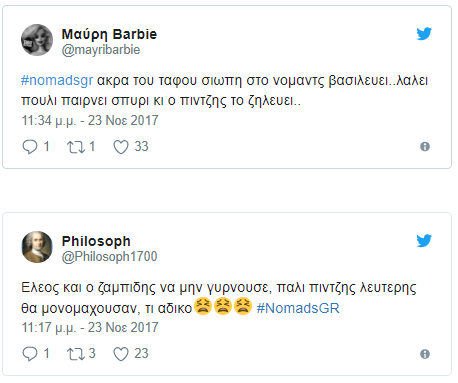This screenshot has height=383, width=458.
Task: Click the Twitter bird icon on Philosoph tweet
Action: coord(424,241)
